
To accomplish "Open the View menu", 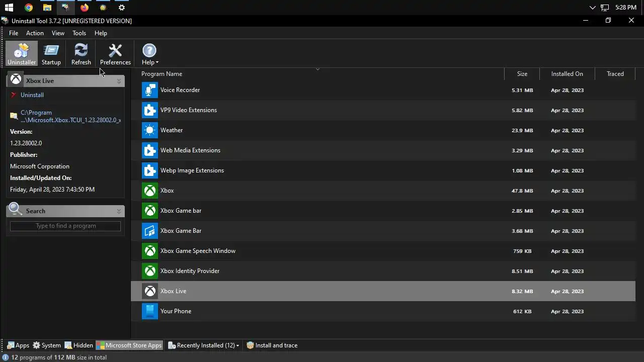I will (58, 33).
